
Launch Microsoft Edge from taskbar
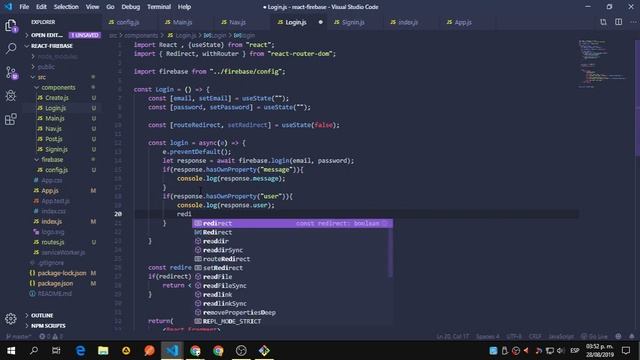[x=80, y=351]
